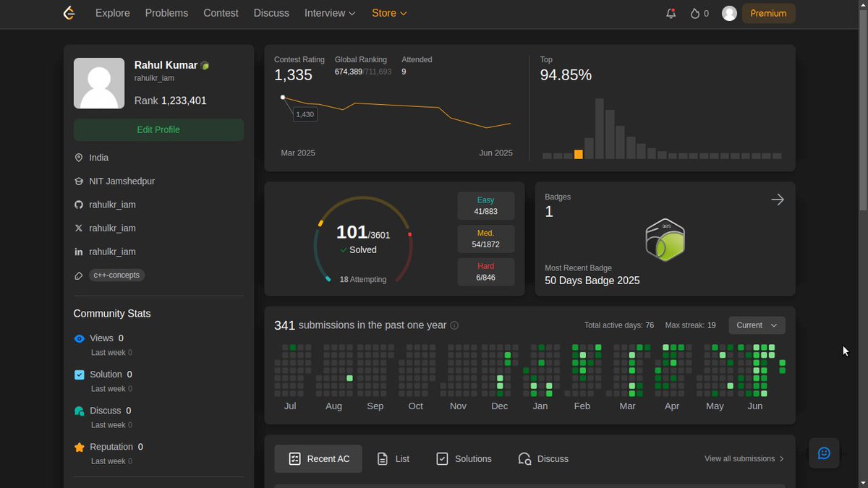
Task: Click the Total active days: 76 text
Action: point(619,325)
